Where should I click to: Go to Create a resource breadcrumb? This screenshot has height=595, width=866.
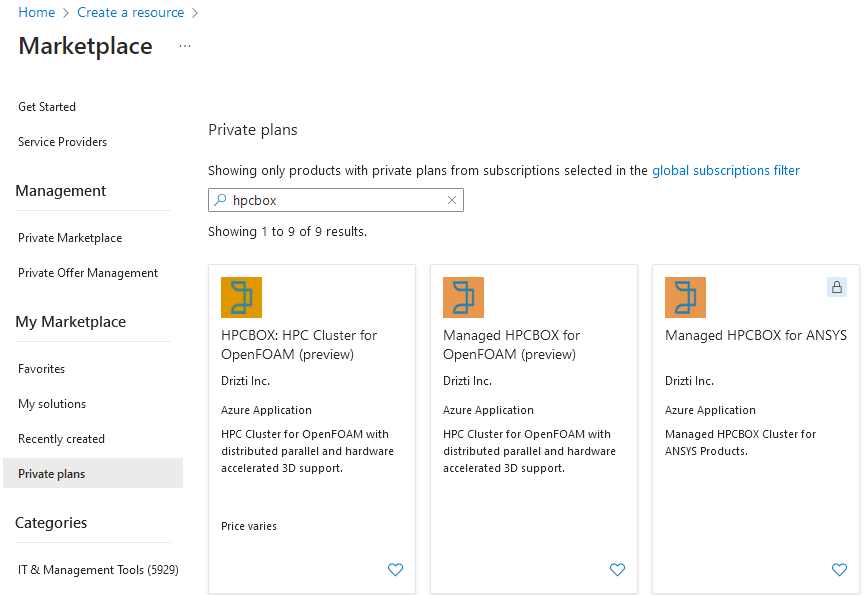coord(130,12)
